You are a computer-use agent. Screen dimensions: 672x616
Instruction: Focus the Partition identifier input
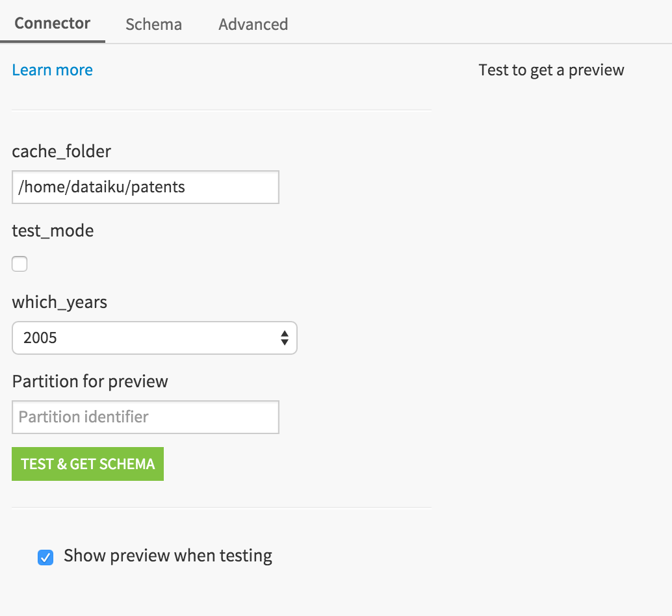[146, 417]
